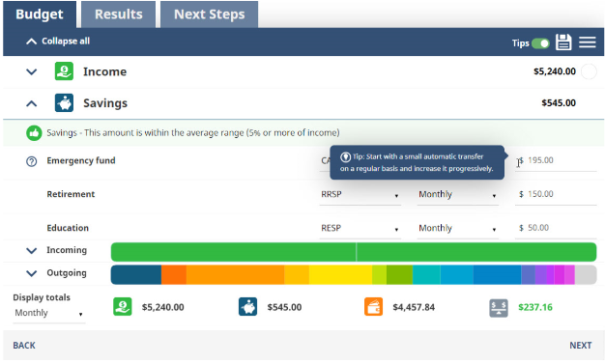
Task: Open Retirement RRSP account type dropdown
Action: [360, 195]
